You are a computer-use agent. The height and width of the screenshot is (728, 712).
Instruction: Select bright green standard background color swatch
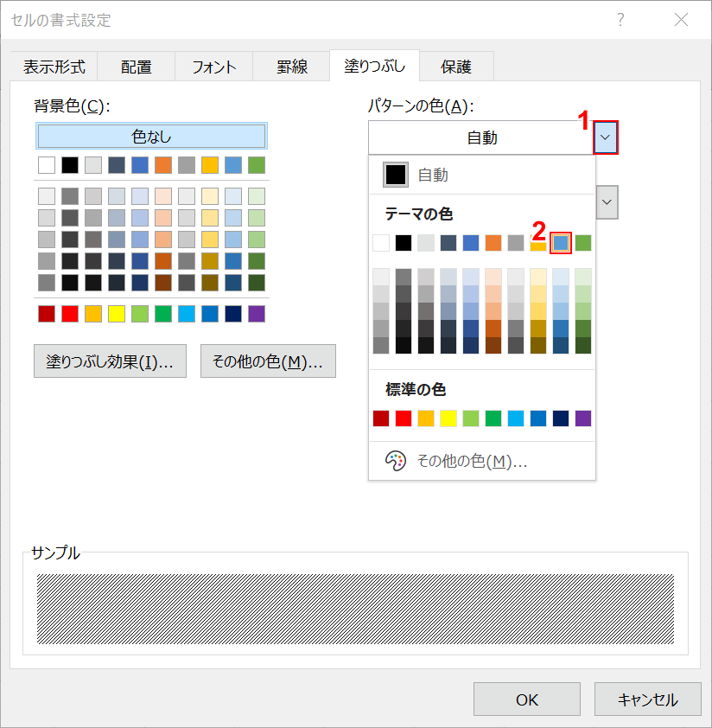pyautogui.click(x=163, y=314)
